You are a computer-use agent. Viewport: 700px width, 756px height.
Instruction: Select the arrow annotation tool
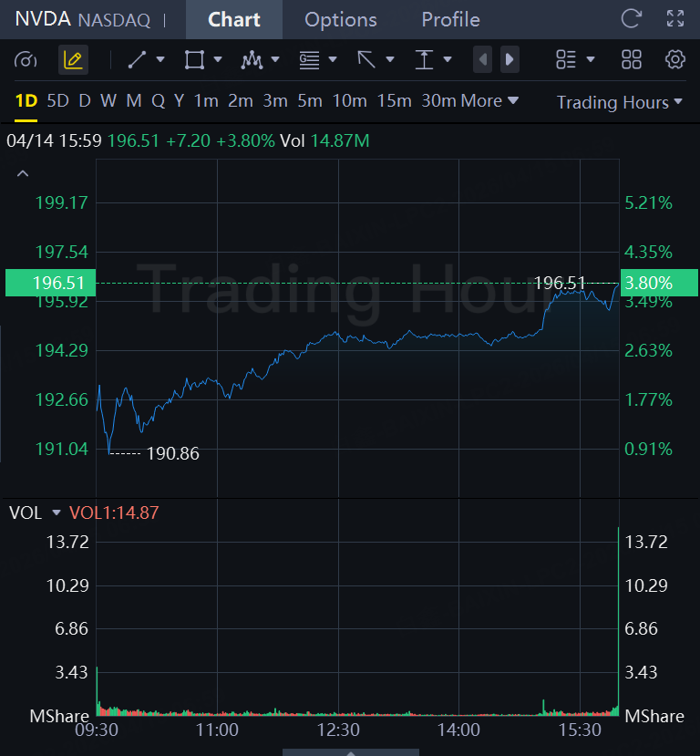click(366, 60)
